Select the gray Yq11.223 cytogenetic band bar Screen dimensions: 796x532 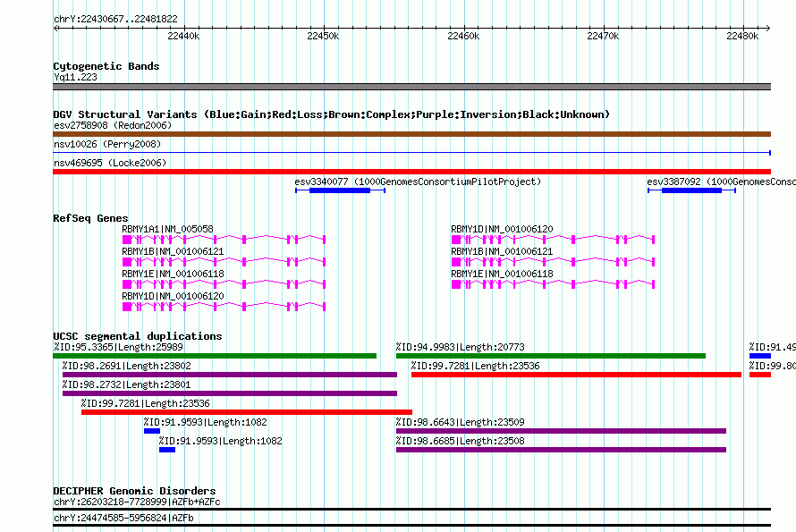click(411, 87)
